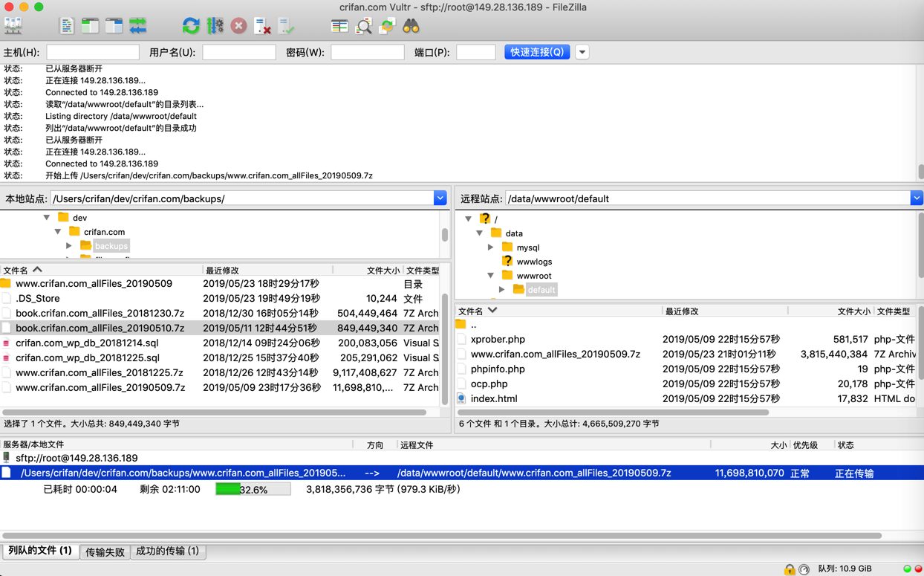Click the remote file list horizontal scrollbar
This screenshot has height=576, width=924.
614,412
